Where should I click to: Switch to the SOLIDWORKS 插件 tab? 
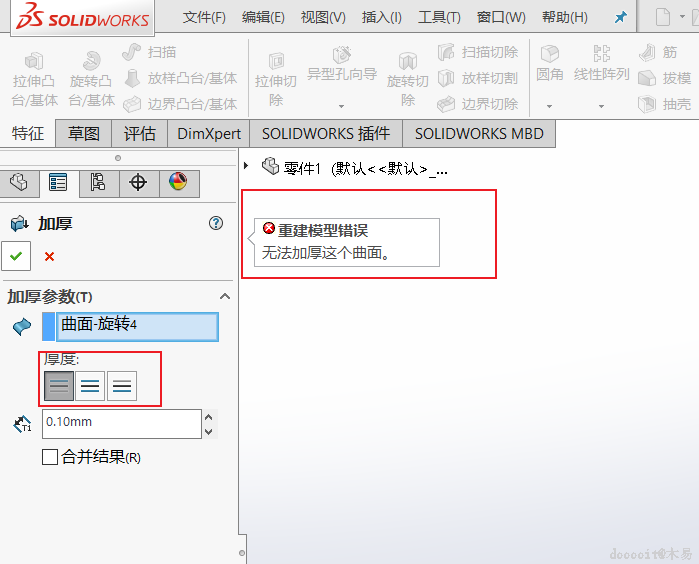click(x=326, y=133)
